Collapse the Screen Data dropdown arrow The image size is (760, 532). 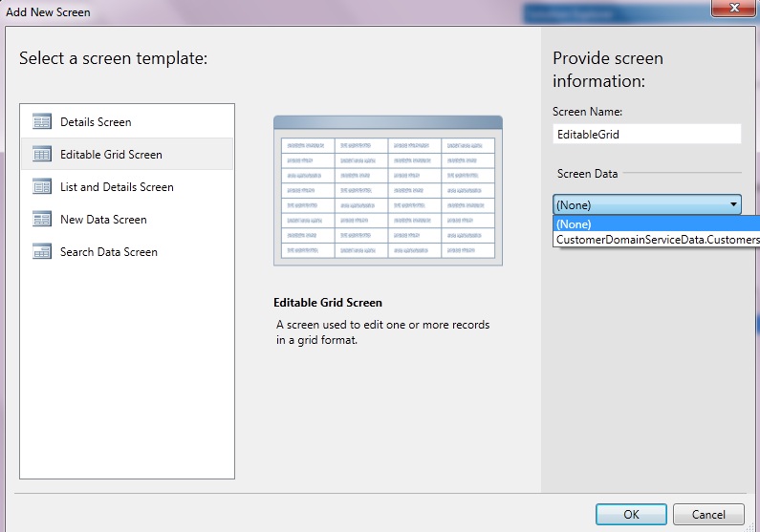[733, 204]
